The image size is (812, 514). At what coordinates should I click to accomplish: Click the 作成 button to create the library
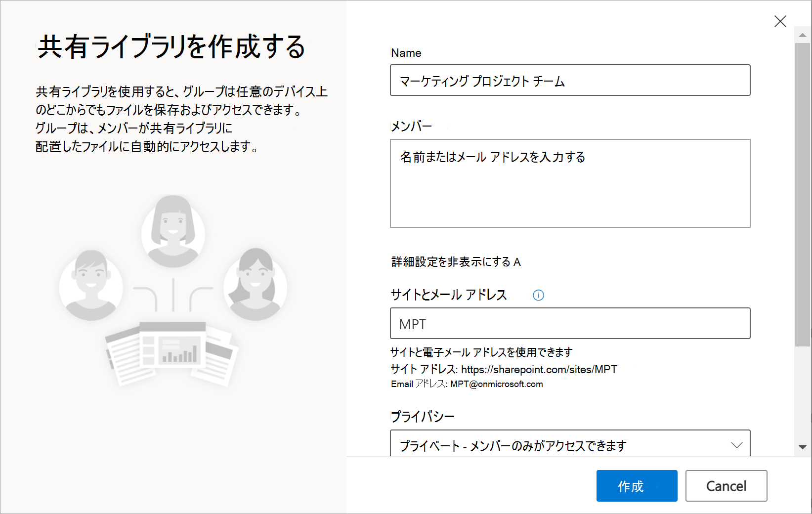[x=637, y=486]
